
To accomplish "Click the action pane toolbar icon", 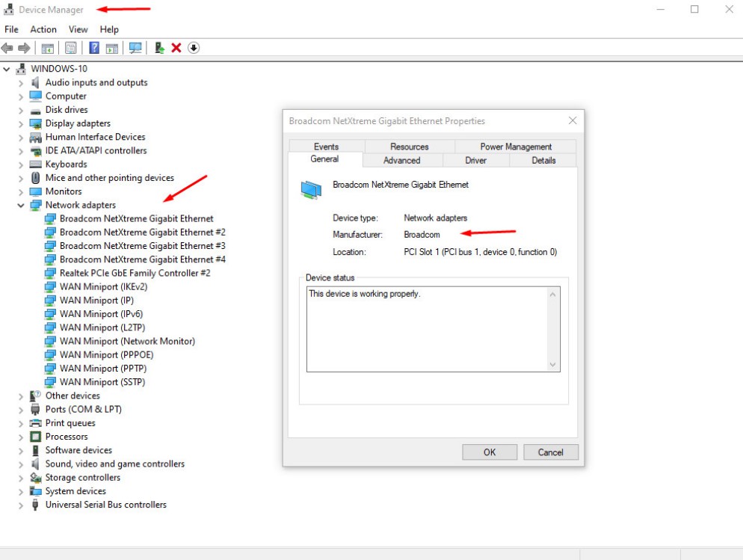I will pos(112,48).
